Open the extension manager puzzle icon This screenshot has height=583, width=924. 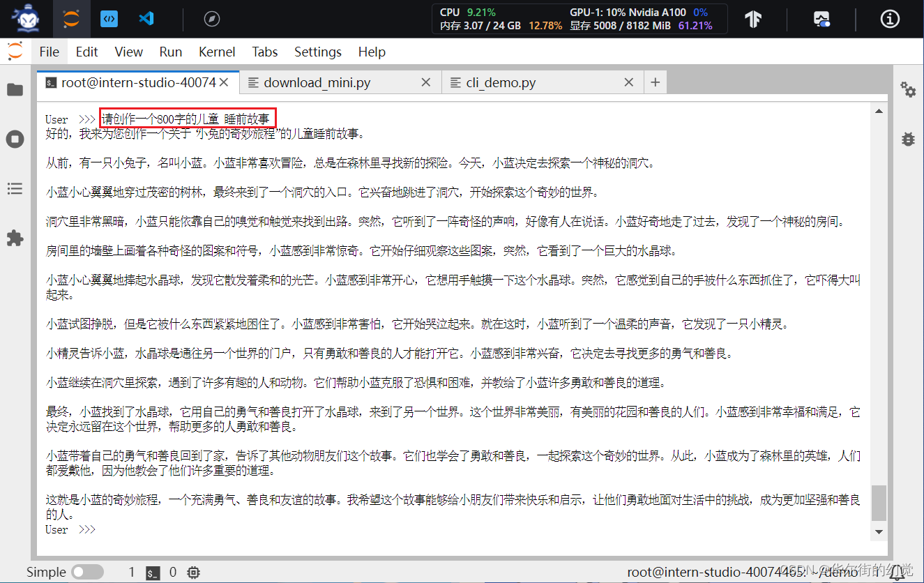pyautogui.click(x=15, y=238)
